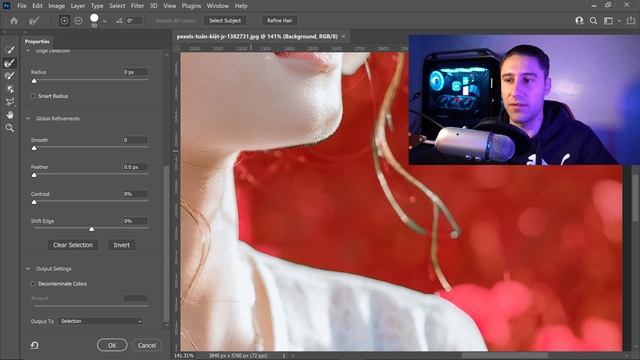Open the brush size picker showing 50
The width and height of the screenshot is (640, 360).
tap(94, 20)
